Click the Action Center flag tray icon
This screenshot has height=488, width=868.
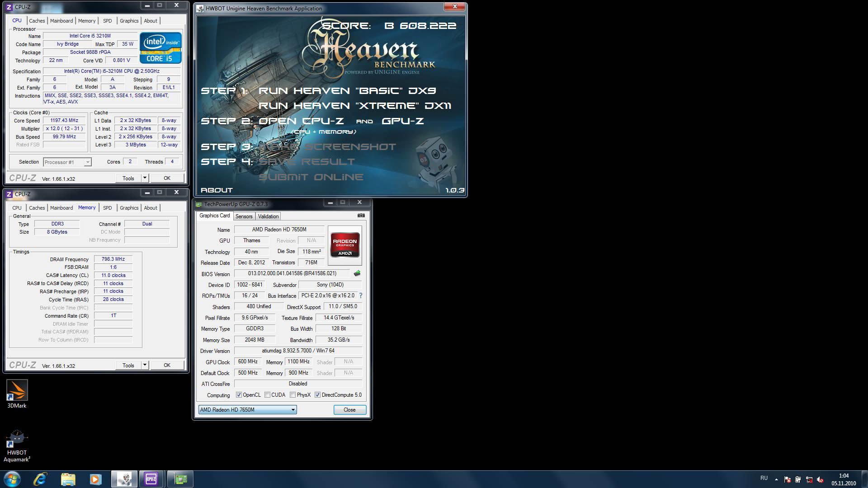point(787,479)
